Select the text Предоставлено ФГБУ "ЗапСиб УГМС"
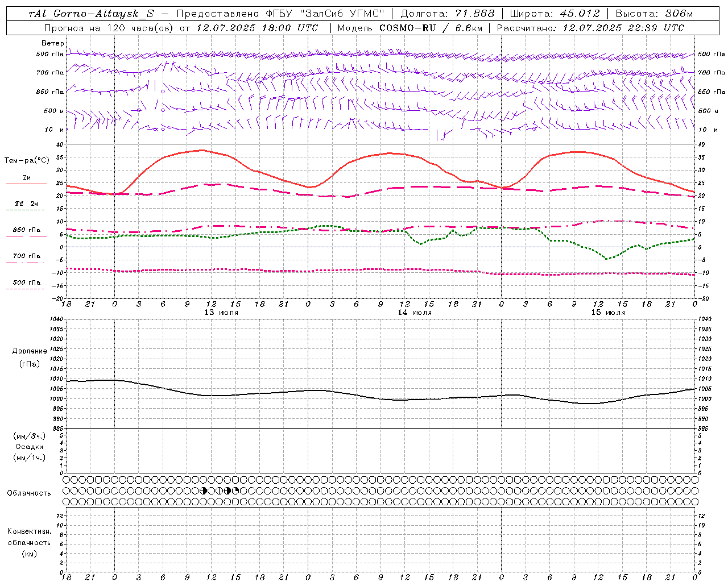Screen dimensions: 728x582 (x=280, y=14)
